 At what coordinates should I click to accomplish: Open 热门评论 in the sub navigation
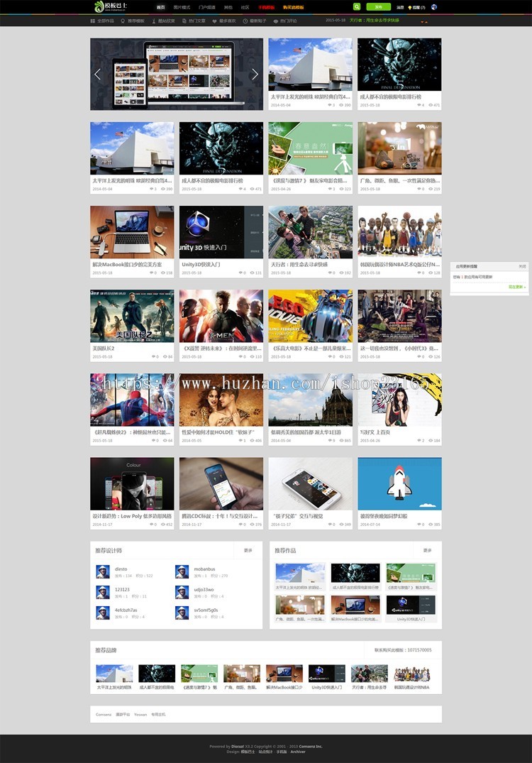point(285,21)
